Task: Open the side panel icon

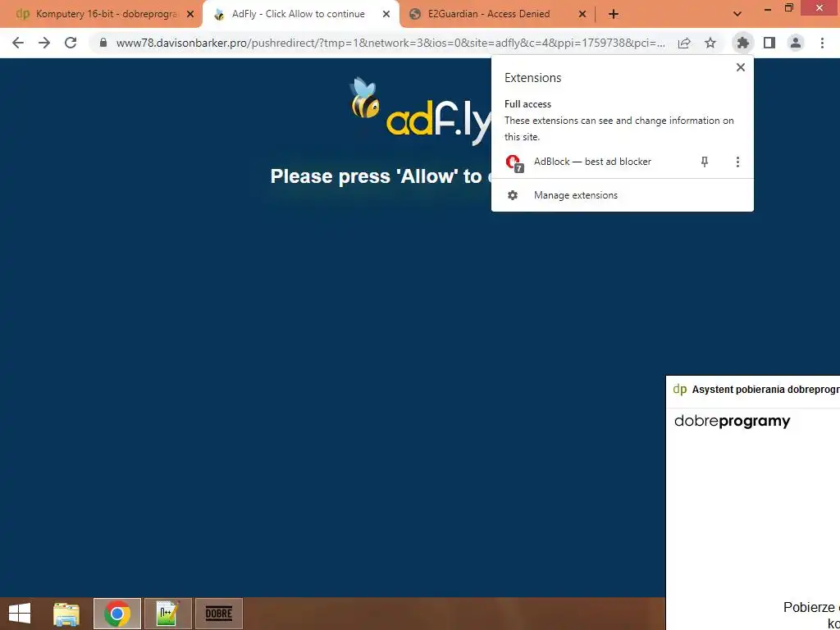Action: (769, 43)
